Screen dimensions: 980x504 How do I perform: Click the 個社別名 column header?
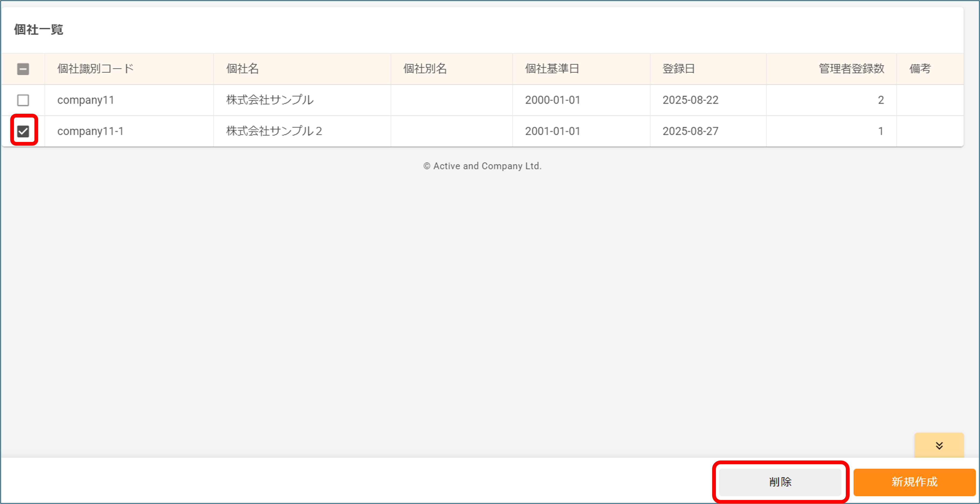(x=425, y=69)
